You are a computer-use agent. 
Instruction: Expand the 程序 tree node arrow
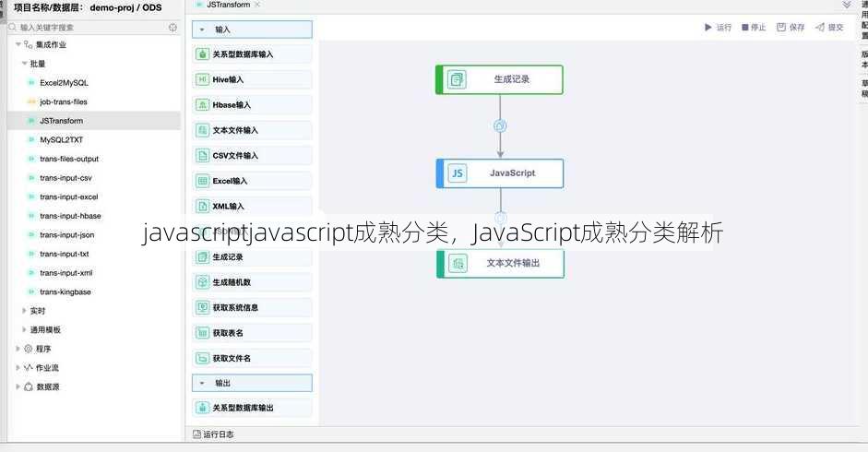coord(18,349)
